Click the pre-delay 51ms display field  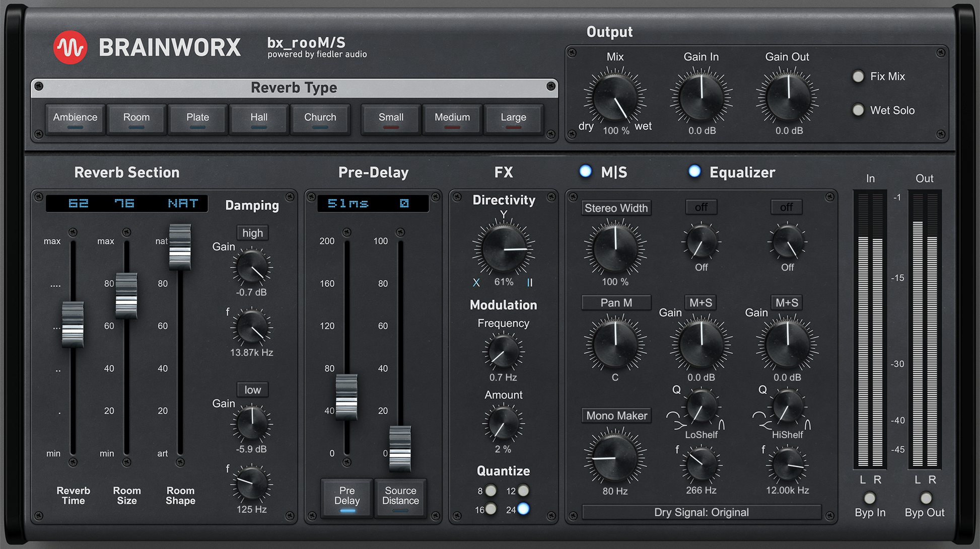[x=348, y=203]
